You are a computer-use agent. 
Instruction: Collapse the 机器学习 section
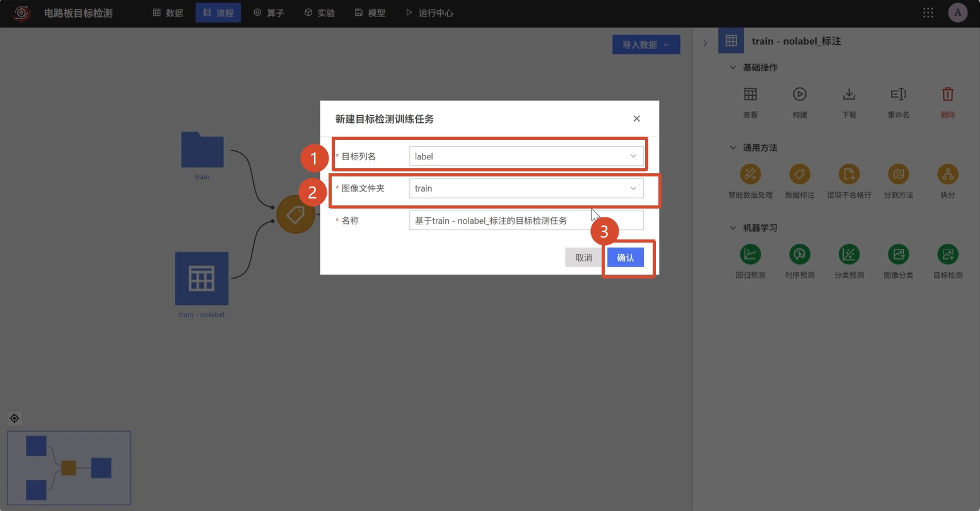(733, 227)
